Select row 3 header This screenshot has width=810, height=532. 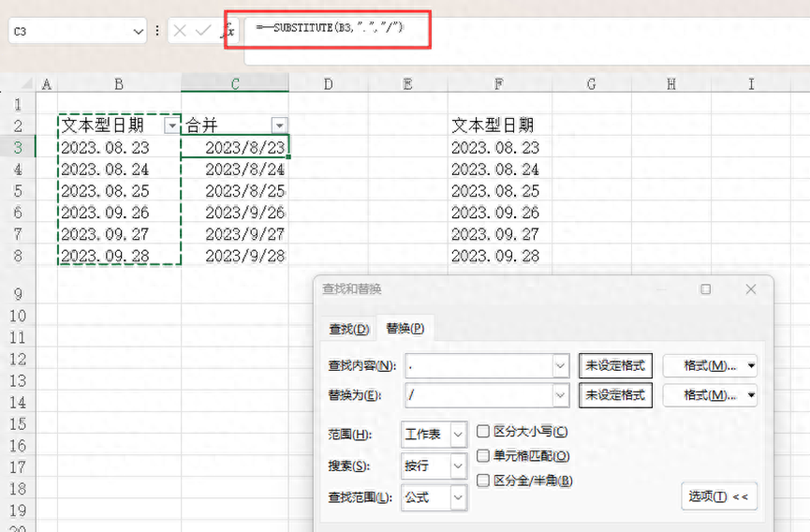click(18, 147)
